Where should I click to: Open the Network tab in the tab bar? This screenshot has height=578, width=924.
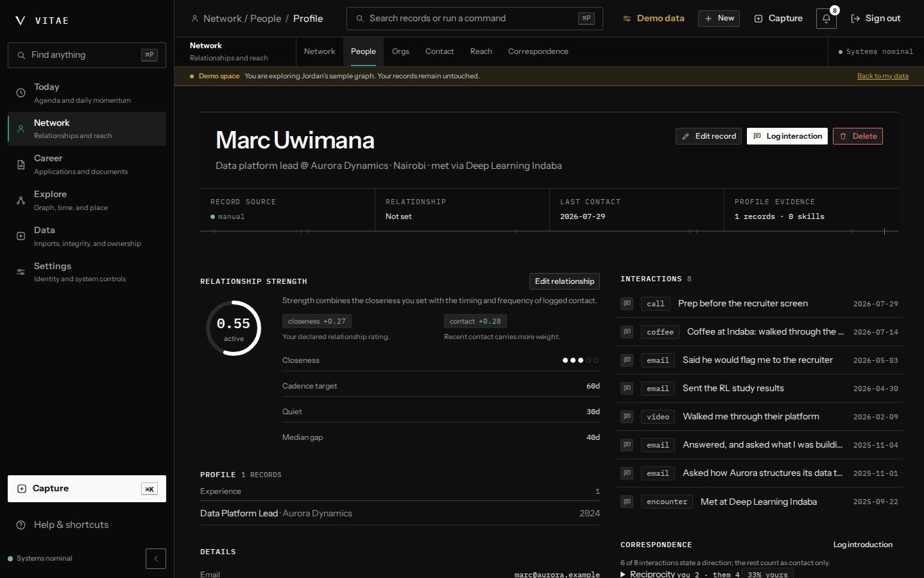pos(320,51)
